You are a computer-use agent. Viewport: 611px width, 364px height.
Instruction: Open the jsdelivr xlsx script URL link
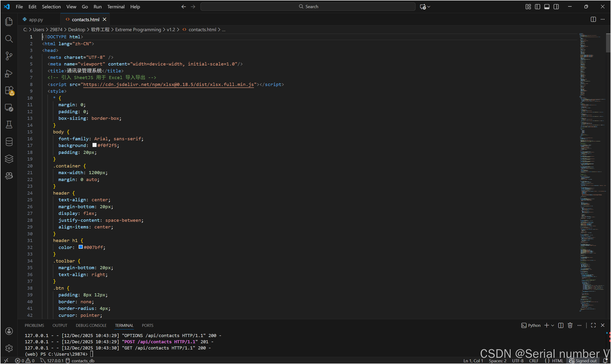(168, 84)
